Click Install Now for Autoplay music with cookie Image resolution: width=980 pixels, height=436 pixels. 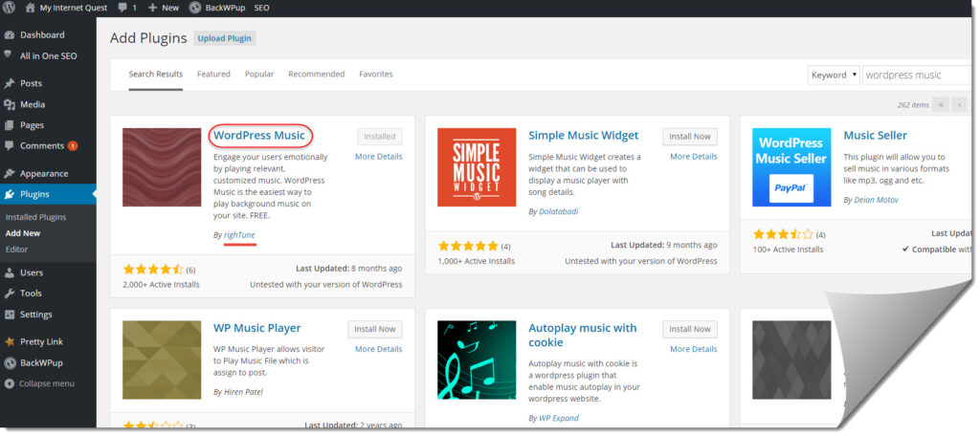[690, 329]
